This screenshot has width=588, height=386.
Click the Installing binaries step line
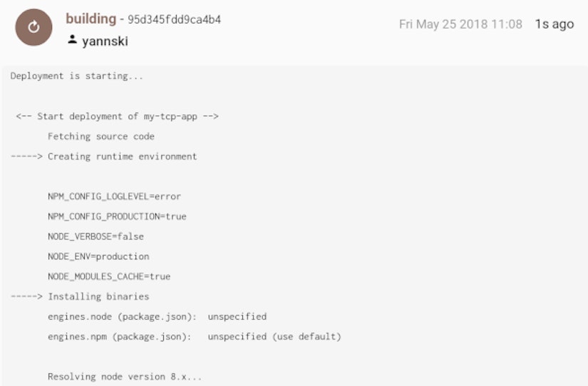coord(80,297)
